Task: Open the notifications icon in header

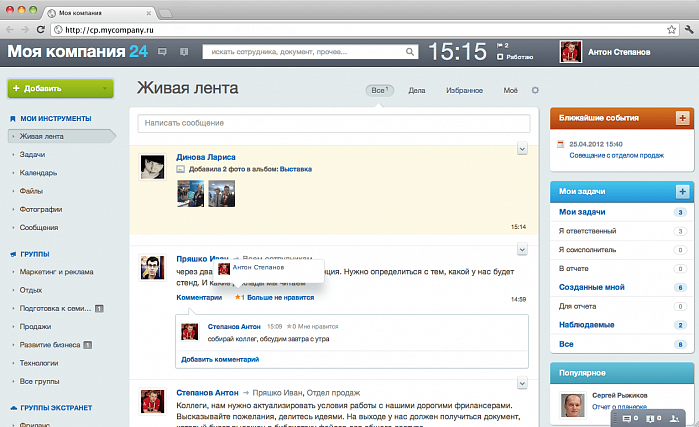Action: pos(183,50)
